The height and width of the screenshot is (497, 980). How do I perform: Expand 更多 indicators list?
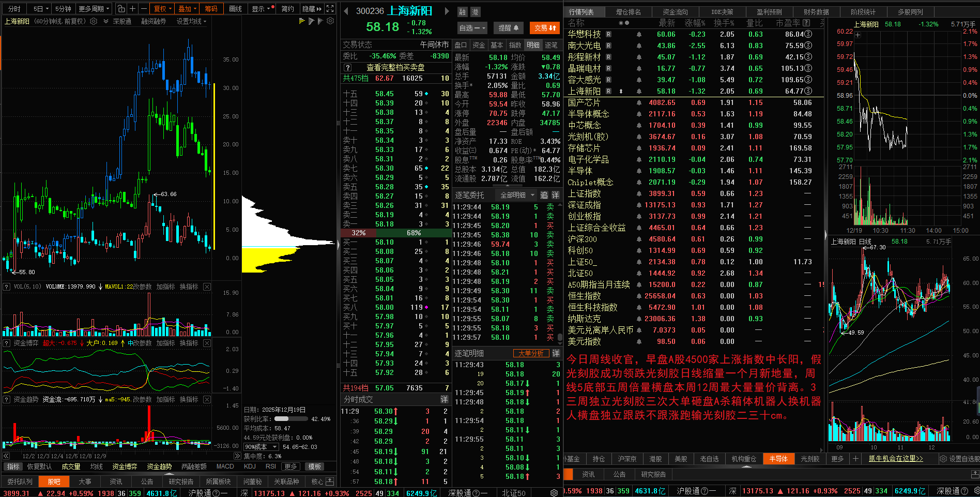coord(291,466)
